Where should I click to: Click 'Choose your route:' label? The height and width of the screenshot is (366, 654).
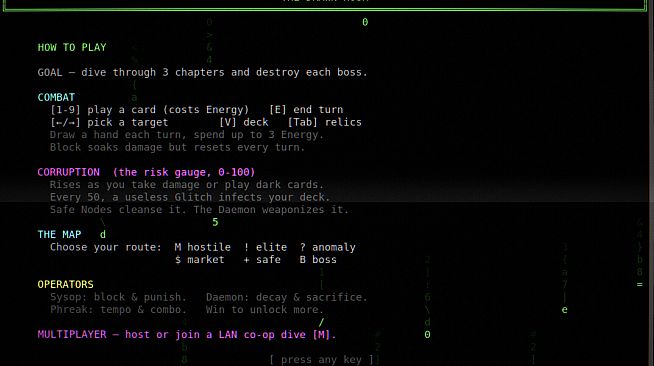(106, 248)
